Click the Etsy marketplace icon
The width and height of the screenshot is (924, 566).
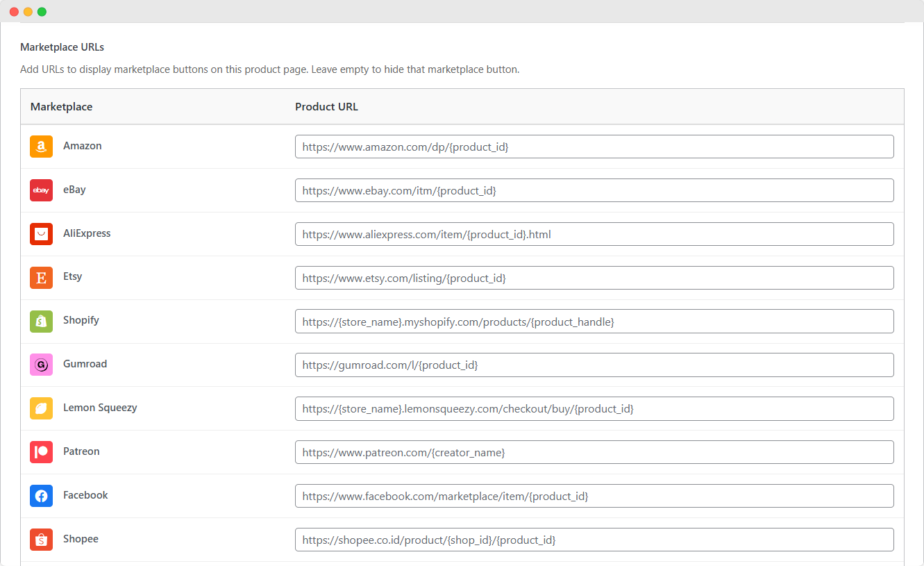[x=42, y=278]
